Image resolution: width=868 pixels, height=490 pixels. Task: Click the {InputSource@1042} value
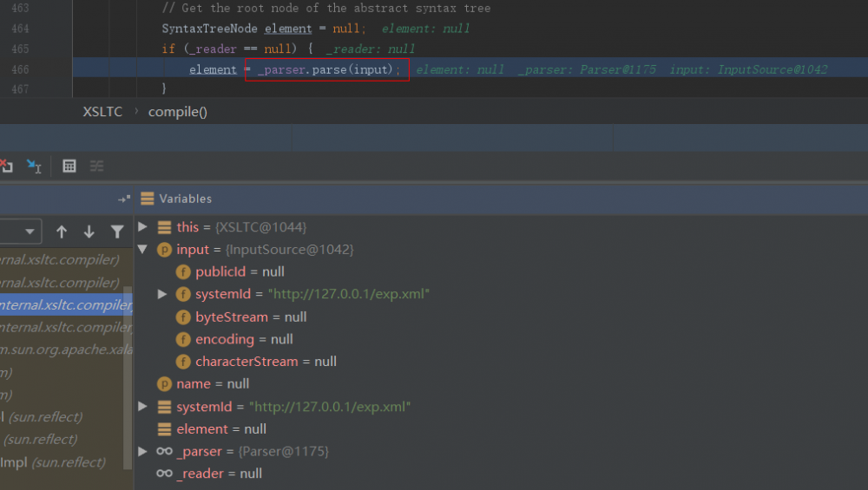tap(290, 250)
